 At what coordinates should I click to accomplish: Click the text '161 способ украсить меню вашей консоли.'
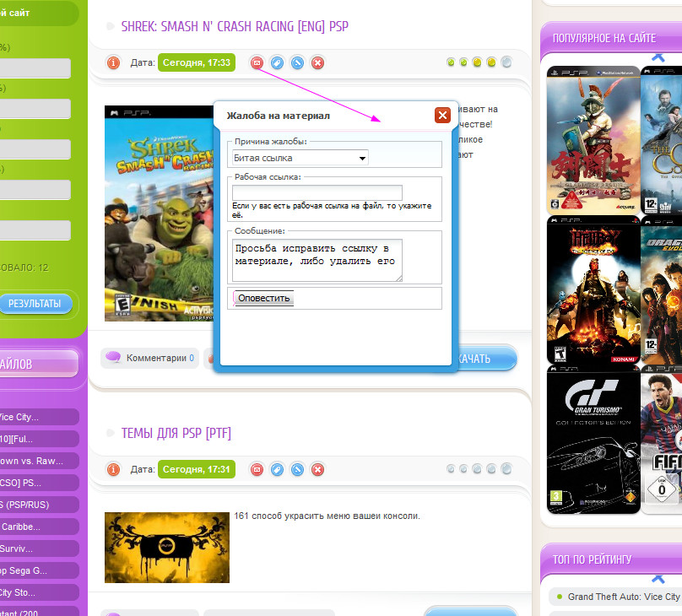pyautogui.click(x=327, y=516)
